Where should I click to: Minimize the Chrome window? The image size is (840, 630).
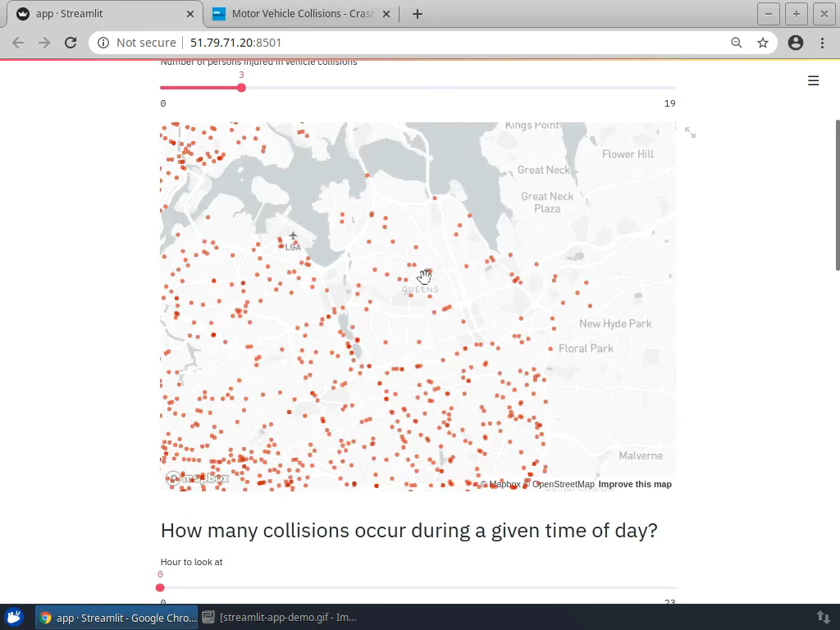[768, 14]
